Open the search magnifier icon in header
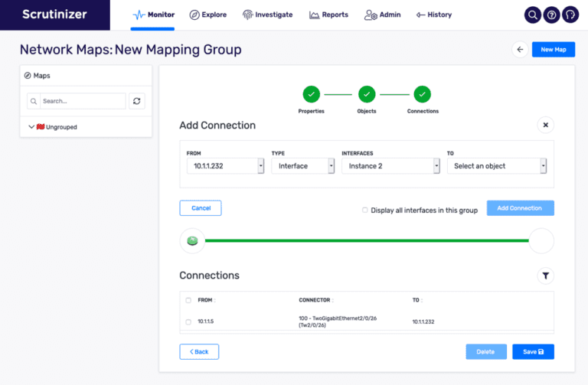This screenshot has width=588, height=385. [x=533, y=15]
